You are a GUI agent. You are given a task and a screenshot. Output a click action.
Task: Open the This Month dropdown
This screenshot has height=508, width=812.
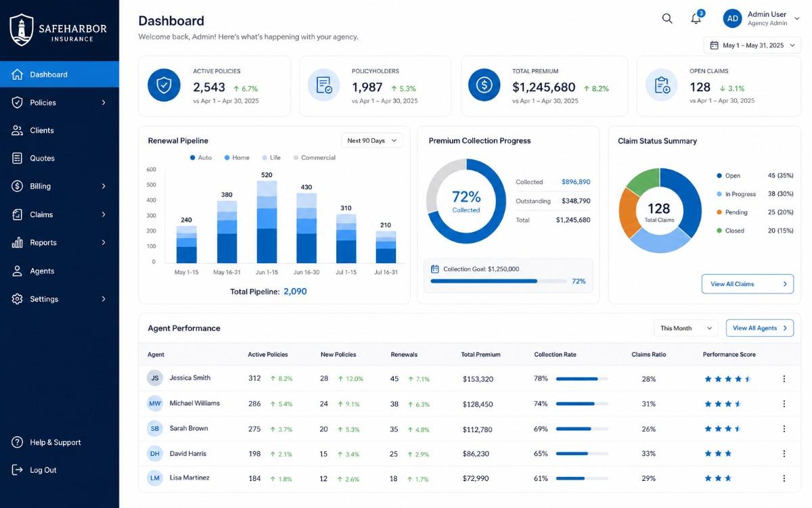tap(685, 328)
